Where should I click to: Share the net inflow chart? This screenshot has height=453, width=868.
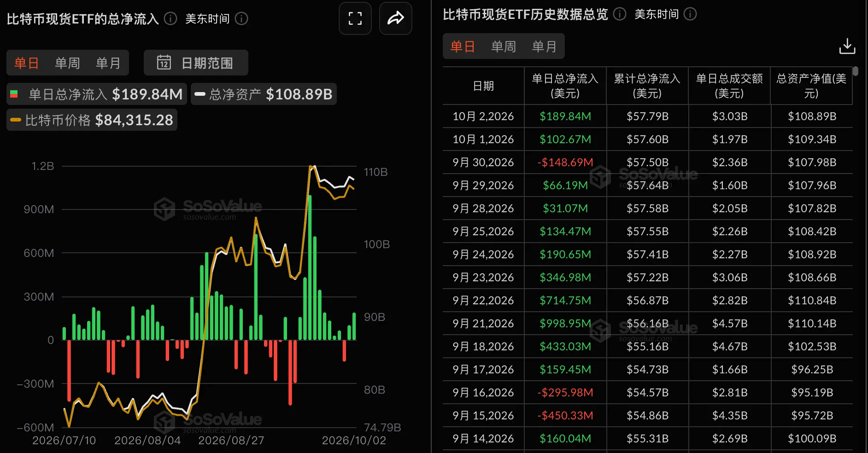pos(396,18)
